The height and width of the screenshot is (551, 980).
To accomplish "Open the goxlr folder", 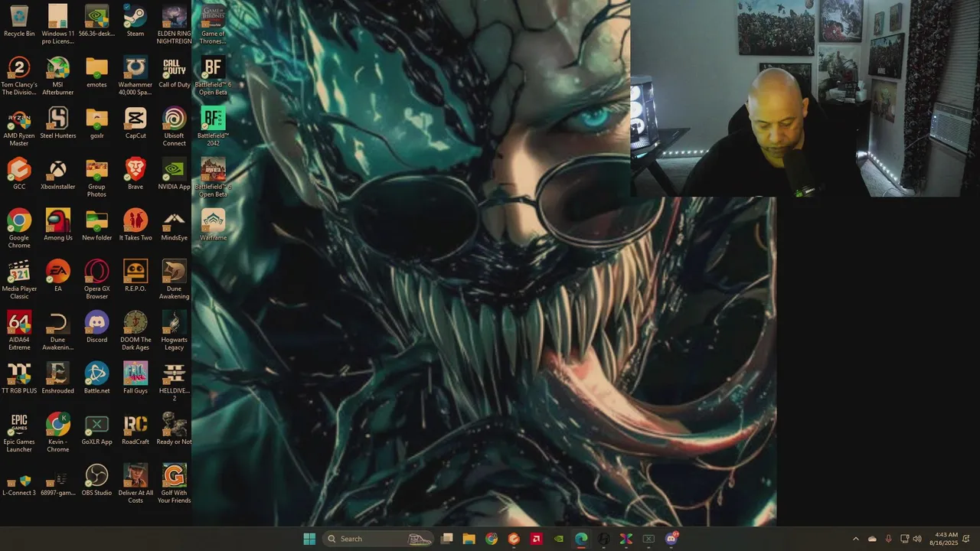I will point(96,123).
